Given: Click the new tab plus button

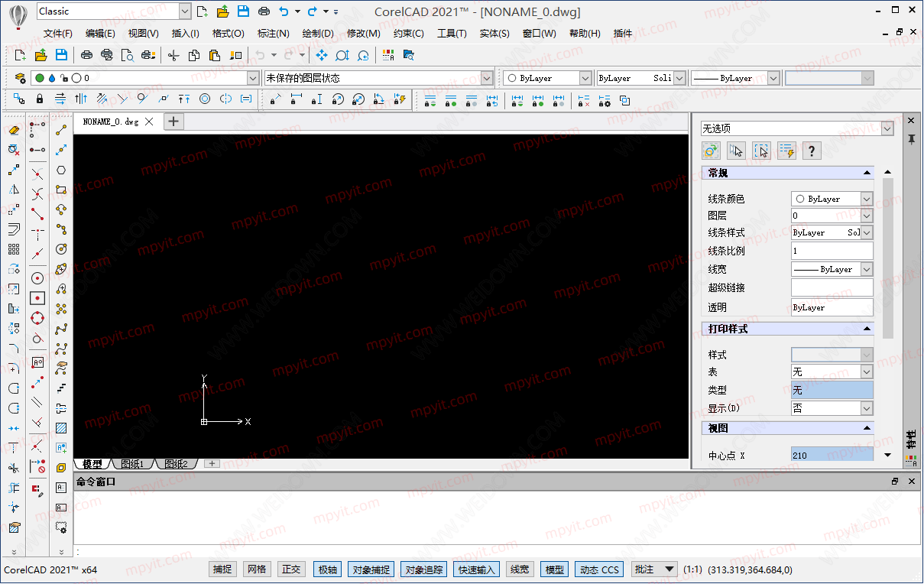Looking at the screenshot, I should click(x=174, y=121).
